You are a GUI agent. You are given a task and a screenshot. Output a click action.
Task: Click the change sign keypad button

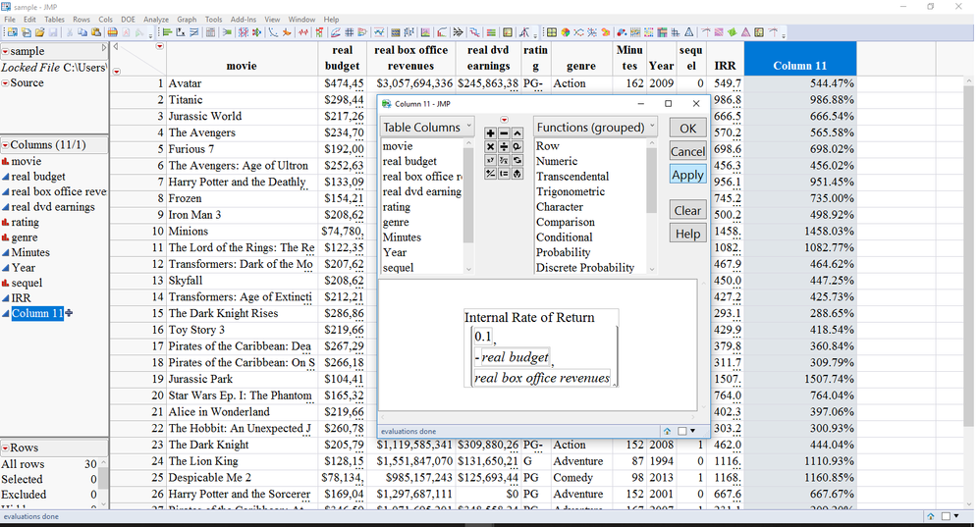[490, 174]
